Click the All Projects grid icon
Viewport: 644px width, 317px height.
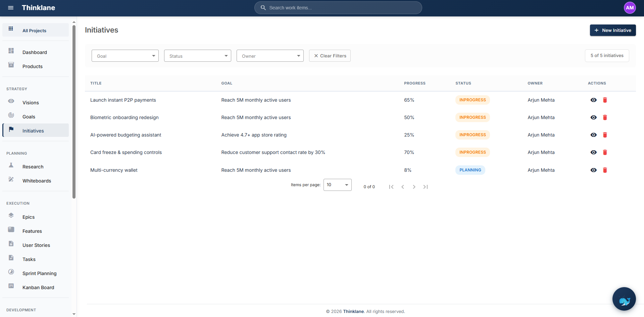tap(11, 29)
